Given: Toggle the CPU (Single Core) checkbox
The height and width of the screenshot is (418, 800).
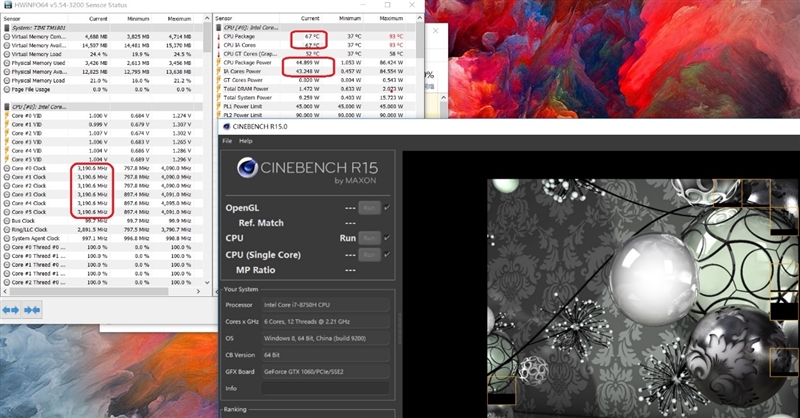Looking at the screenshot, I should tap(387, 254).
